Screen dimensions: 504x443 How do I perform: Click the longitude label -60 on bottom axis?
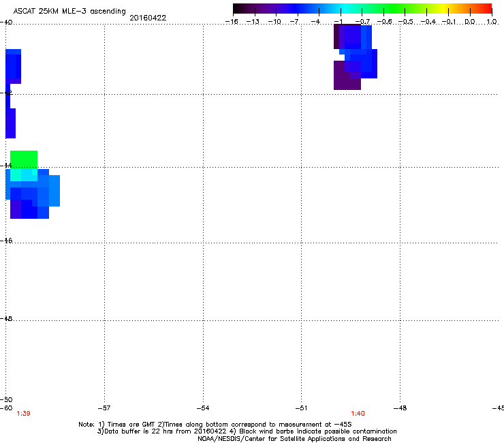(6, 408)
